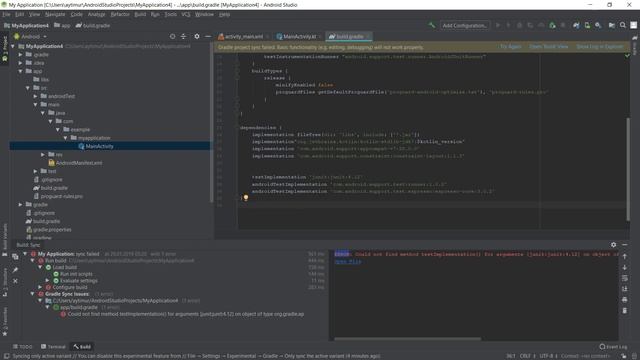This screenshot has width=640, height=360.
Task: Click the up arrow in Build output toolbar
Action: [x=625, y=256]
